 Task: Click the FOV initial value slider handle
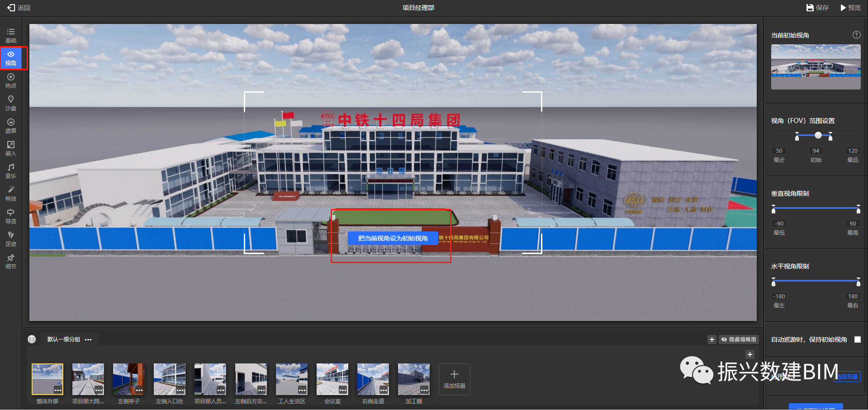818,135
